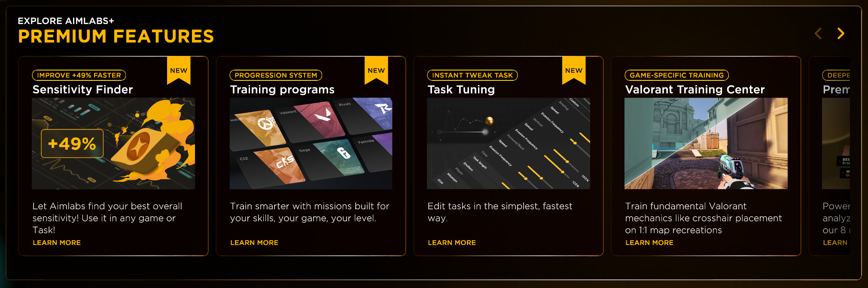Click the NEW ribbon on Sensitivity Finder

pyautogui.click(x=179, y=70)
